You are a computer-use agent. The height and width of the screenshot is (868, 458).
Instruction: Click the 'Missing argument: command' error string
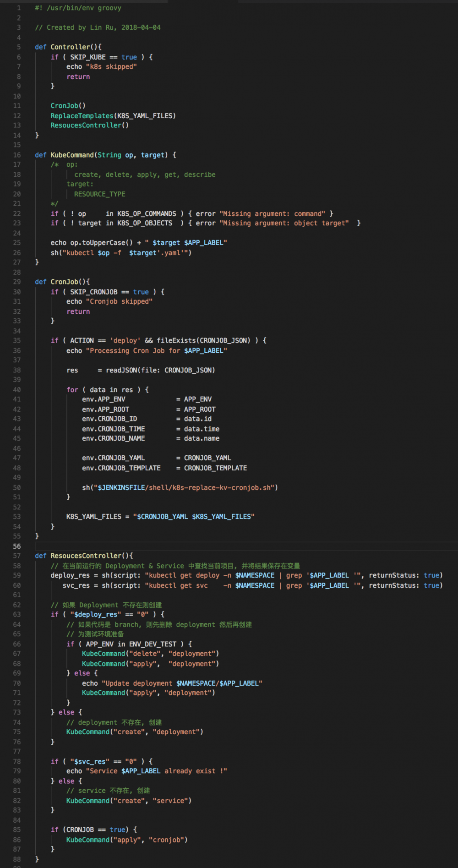pos(272,214)
